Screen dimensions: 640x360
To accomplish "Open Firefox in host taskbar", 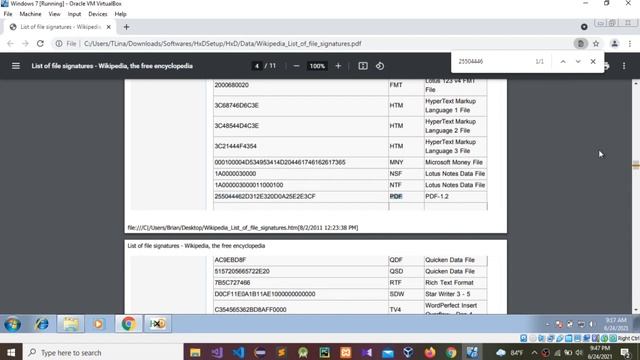I will pyautogui.click(x=430, y=352).
